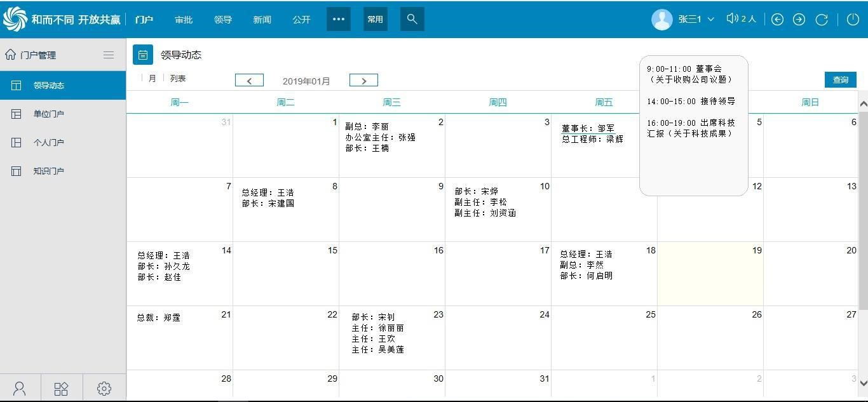Go forward using the right arrow circle icon
This screenshot has width=868, height=402.
pyautogui.click(x=799, y=20)
